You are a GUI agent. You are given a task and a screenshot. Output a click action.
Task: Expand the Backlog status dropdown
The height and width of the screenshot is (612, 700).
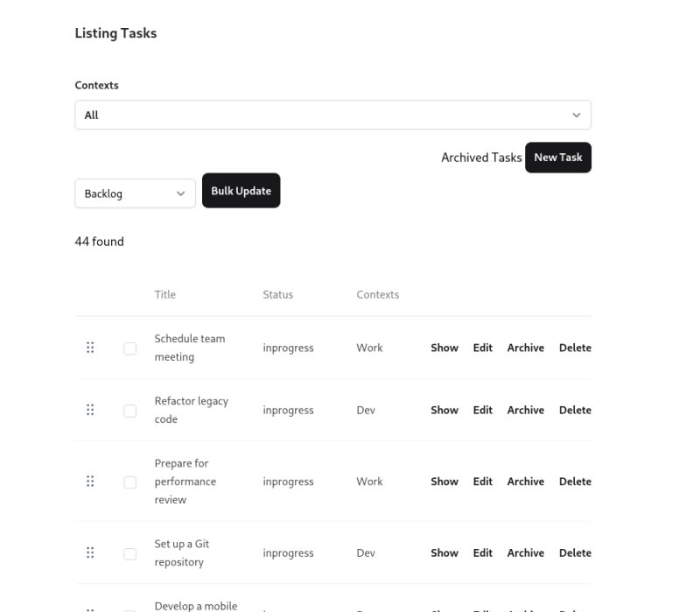136,193
